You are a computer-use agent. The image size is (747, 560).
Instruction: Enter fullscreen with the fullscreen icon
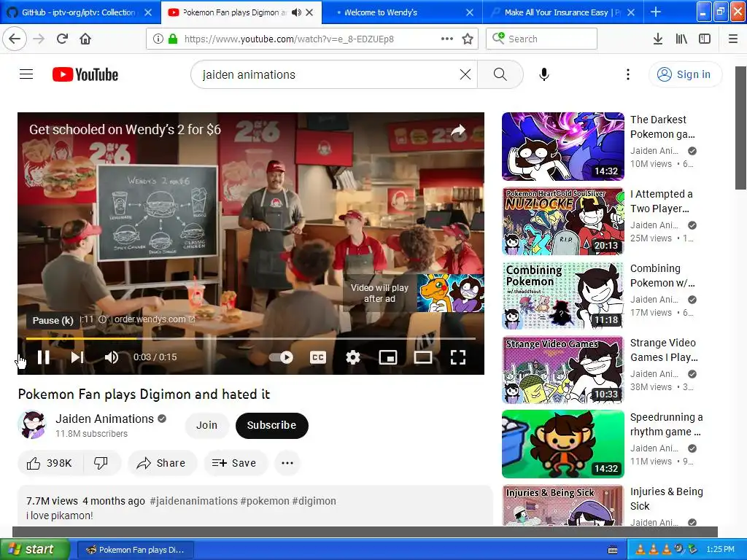[458, 357]
